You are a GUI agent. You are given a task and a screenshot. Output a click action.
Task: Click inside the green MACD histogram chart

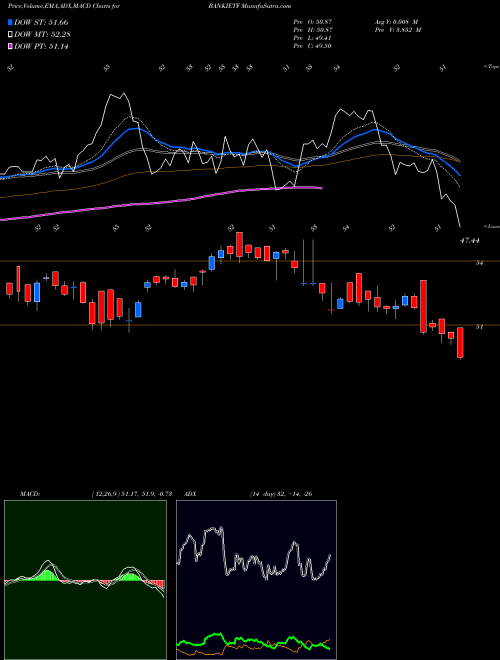pyautogui.click(x=85, y=580)
